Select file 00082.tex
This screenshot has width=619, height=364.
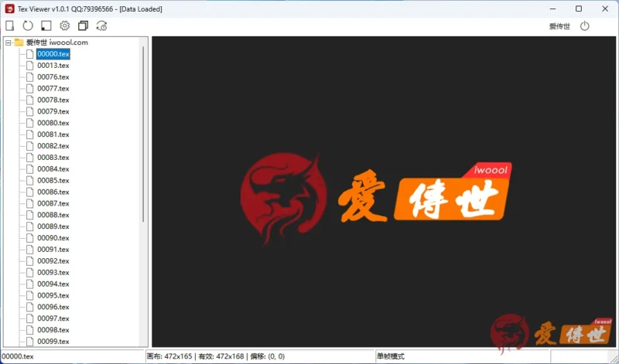click(53, 146)
